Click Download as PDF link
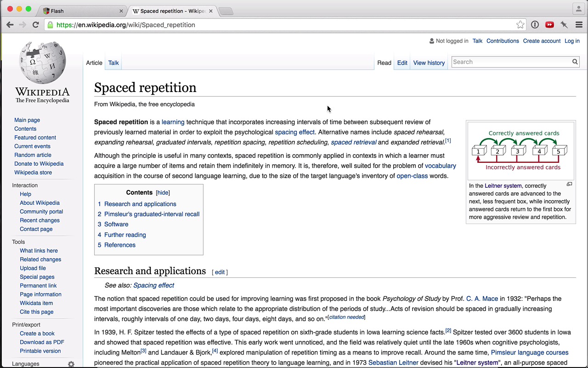This screenshot has width=588, height=368. pyautogui.click(x=42, y=342)
